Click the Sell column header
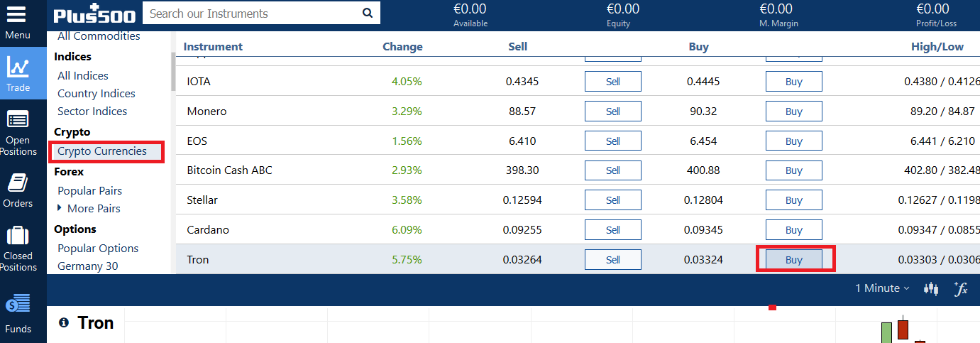 click(x=518, y=47)
